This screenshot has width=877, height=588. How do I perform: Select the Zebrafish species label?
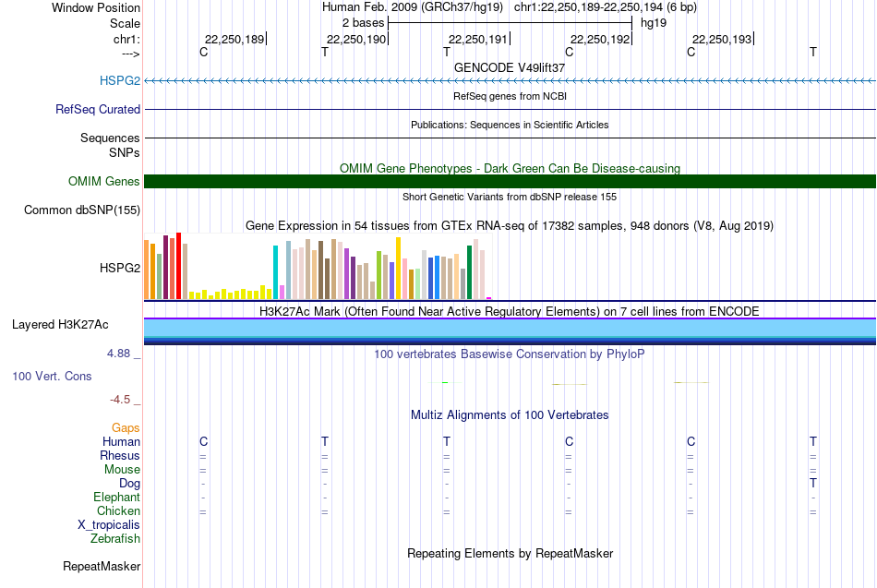pos(115,538)
